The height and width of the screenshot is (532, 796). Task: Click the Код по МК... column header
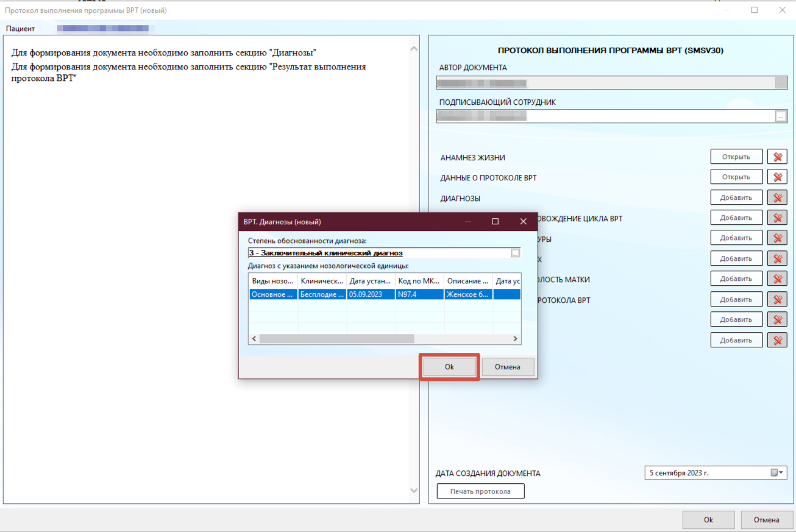pos(419,281)
